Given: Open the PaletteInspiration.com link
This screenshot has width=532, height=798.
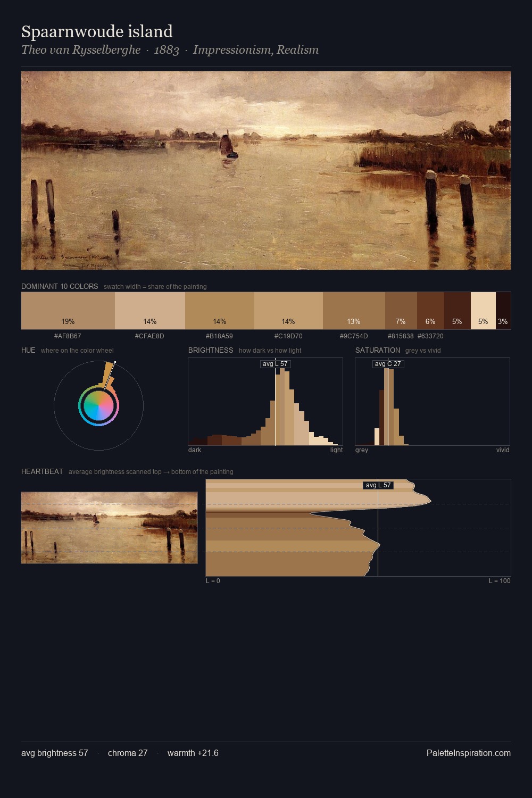Looking at the screenshot, I should click(x=469, y=753).
